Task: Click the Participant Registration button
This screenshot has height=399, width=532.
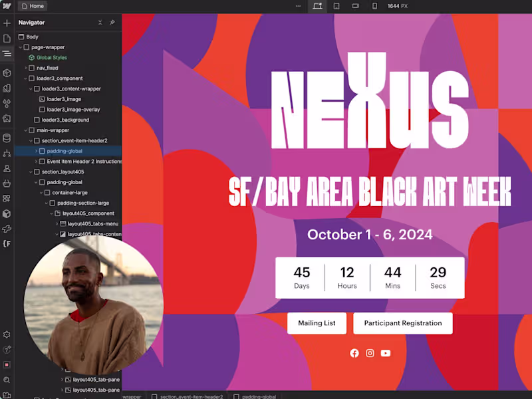Action: coord(402,323)
